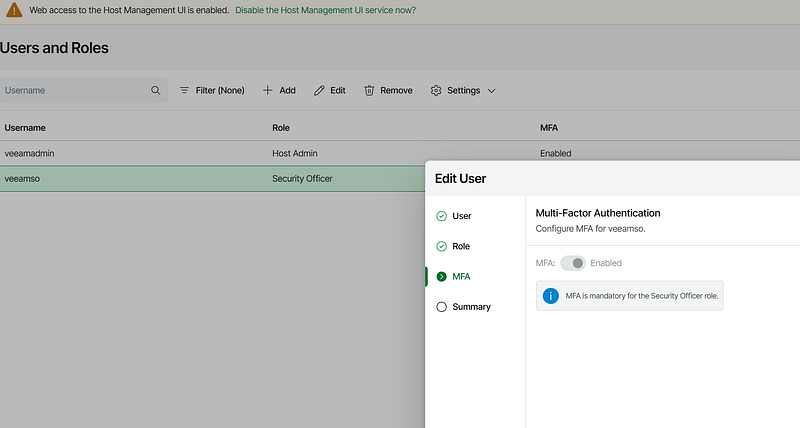Click Disable the Host Management UI service link
Image resolution: width=800 pixels, height=428 pixels.
pos(325,10)
